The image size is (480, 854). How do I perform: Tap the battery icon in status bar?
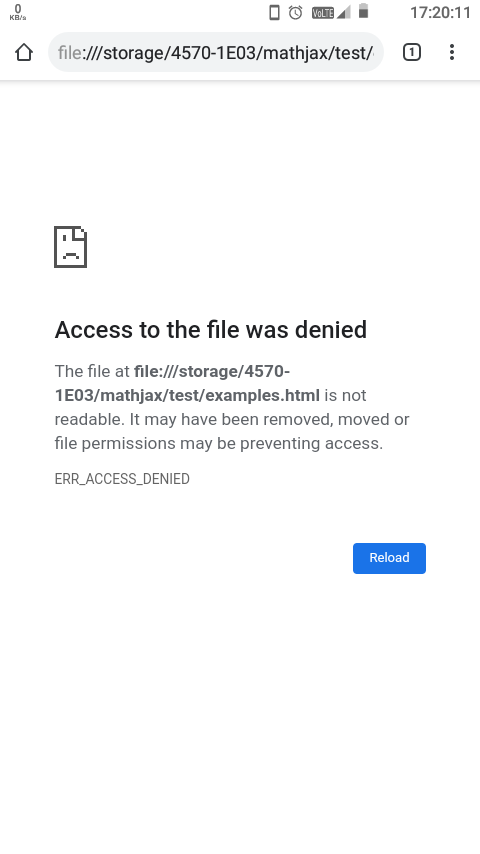coord(363,11)
